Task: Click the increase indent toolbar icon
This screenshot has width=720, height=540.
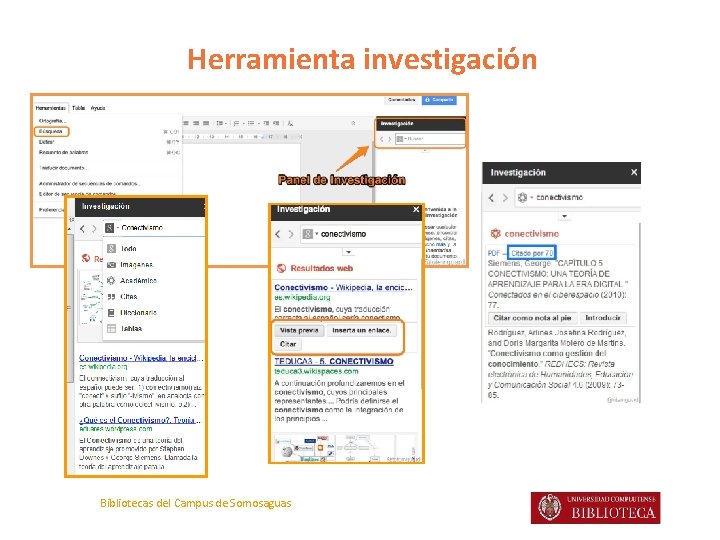Action: [276, 123]
